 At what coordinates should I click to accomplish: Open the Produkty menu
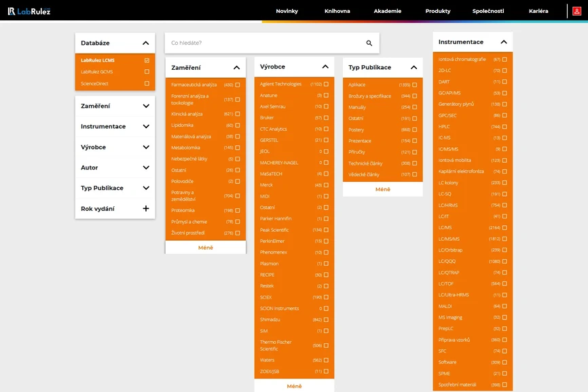tap(438, 11)
